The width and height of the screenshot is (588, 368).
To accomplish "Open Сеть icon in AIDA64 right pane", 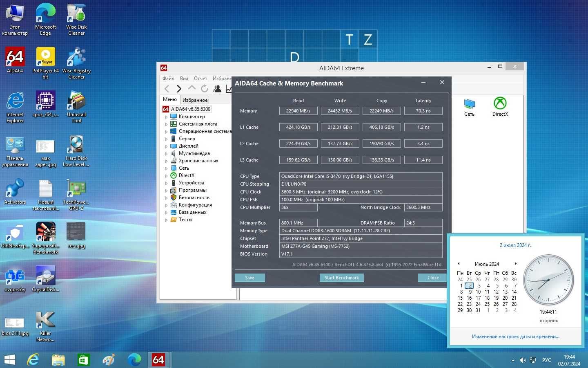I will tap(469, 107).
